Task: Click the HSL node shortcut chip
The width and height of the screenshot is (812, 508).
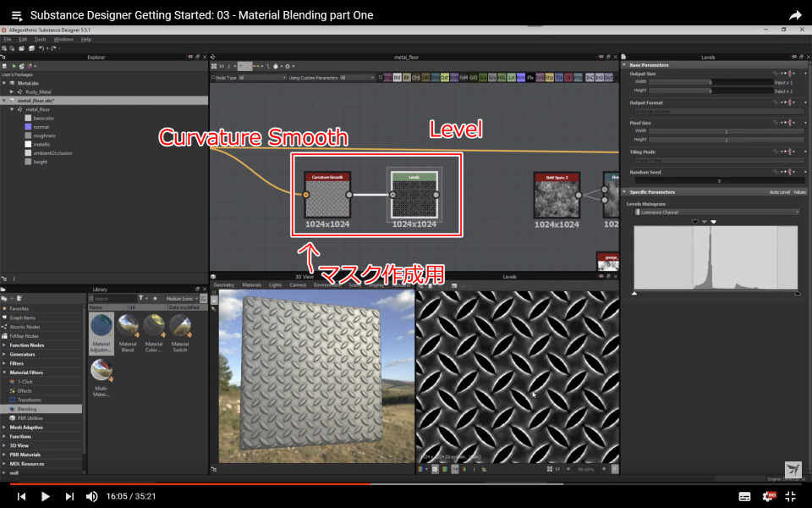Action: tap(502, 78)
